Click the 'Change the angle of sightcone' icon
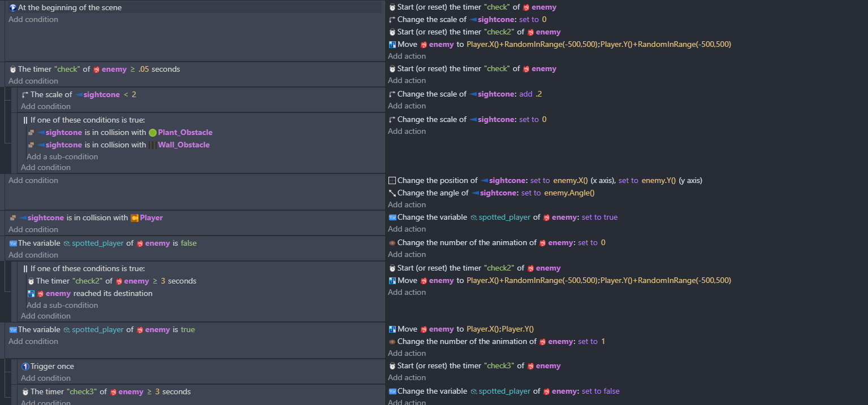Viewport: 868px width, 405px height. [x=392, y=193]
